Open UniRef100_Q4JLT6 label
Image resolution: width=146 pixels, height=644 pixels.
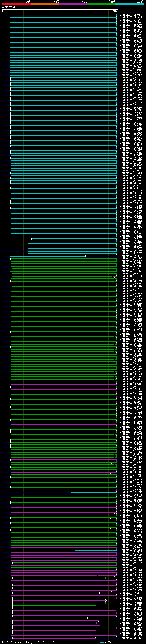pos(131,239)
